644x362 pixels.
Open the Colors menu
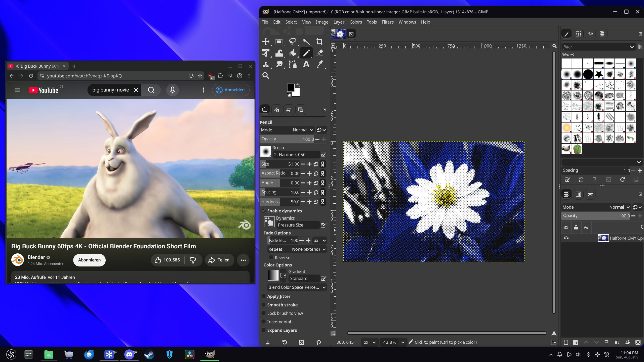[x=355, y=22]
